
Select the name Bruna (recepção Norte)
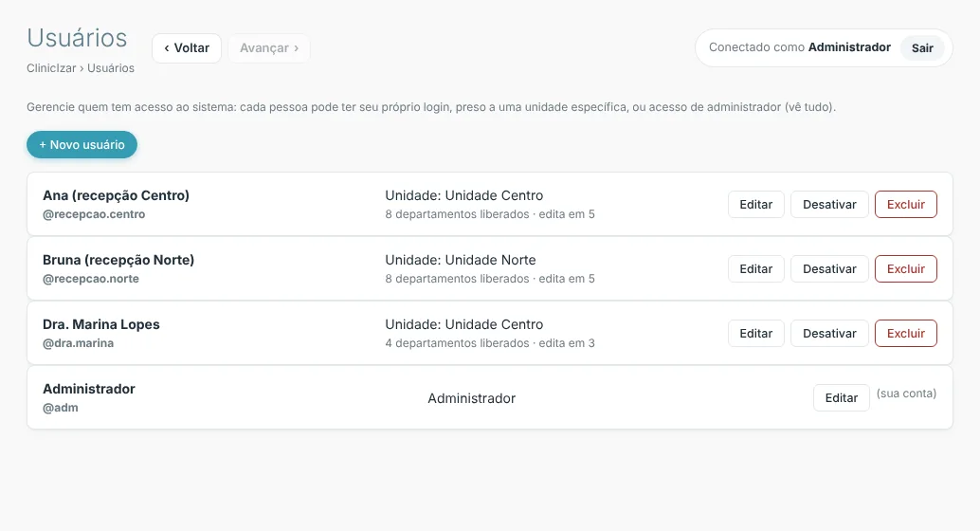coord(118,260)
